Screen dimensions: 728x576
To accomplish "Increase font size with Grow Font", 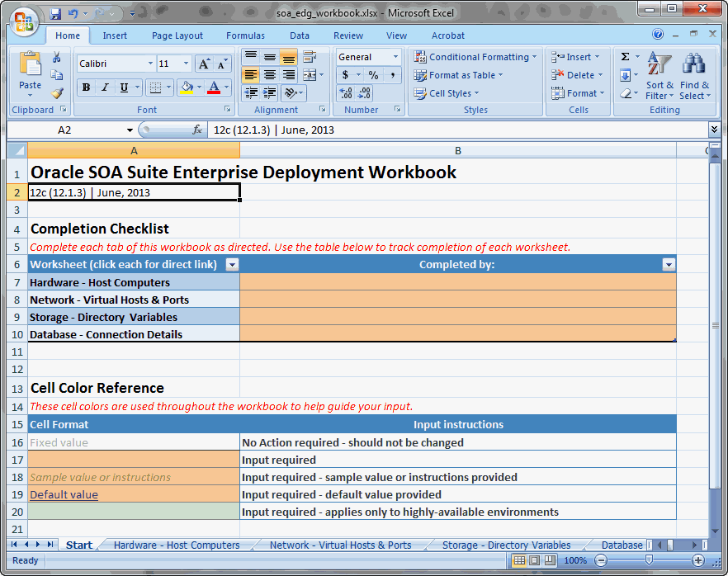I will (x=204, y=64).
